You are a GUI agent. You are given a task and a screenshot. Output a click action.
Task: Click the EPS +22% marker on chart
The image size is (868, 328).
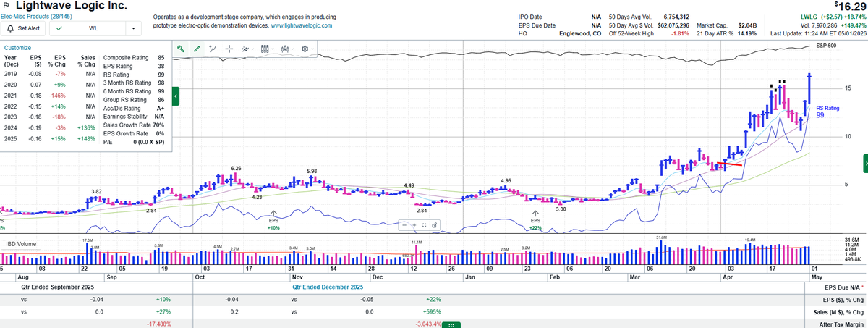pos(535,219)
